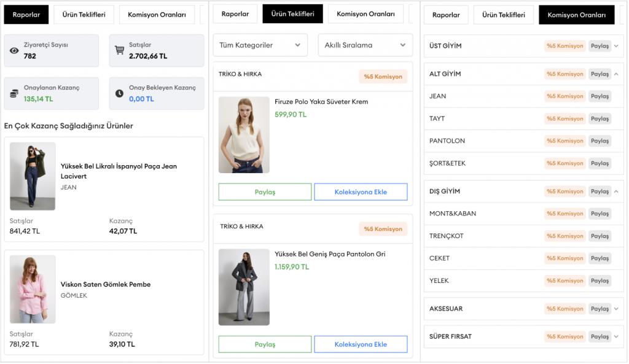Screen dimensions: 629x364
Task: Open the Tüm Kategoriler dropdown
Action: pos(260,45)
